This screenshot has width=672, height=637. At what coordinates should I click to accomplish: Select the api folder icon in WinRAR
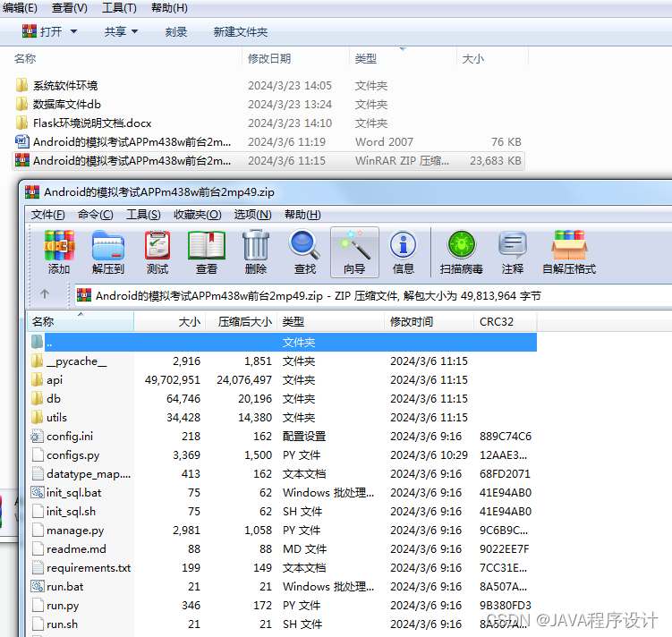38,379
